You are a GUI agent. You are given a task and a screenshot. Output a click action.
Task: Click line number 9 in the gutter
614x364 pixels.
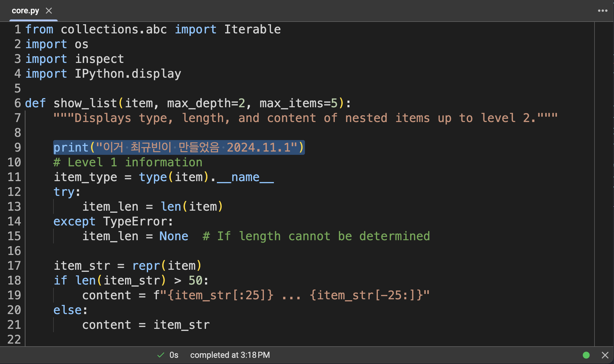[18, 147]
